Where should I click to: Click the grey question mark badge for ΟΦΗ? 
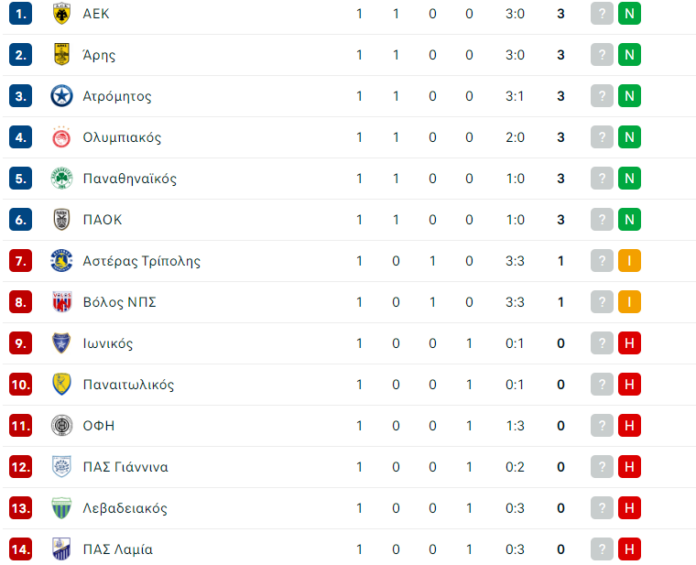[601, 425]
